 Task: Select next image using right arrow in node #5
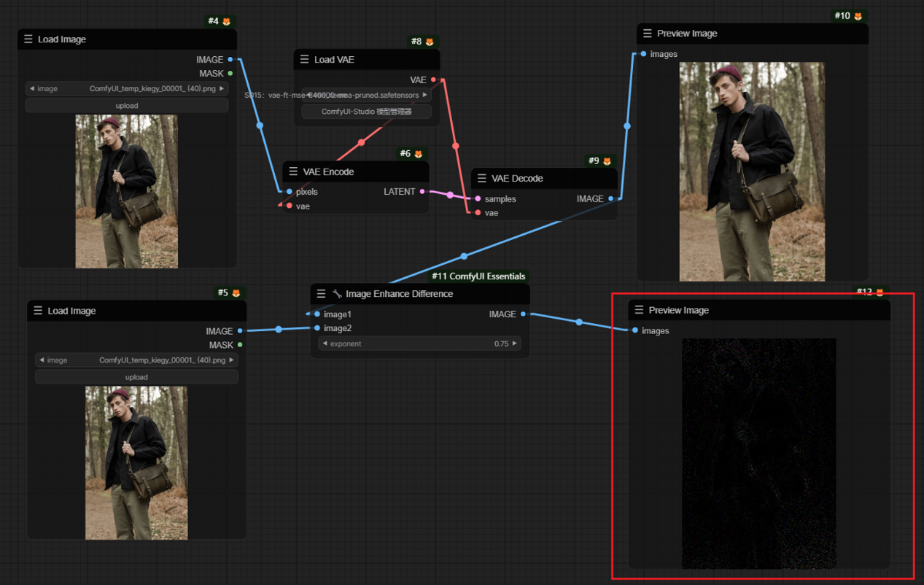231,360
